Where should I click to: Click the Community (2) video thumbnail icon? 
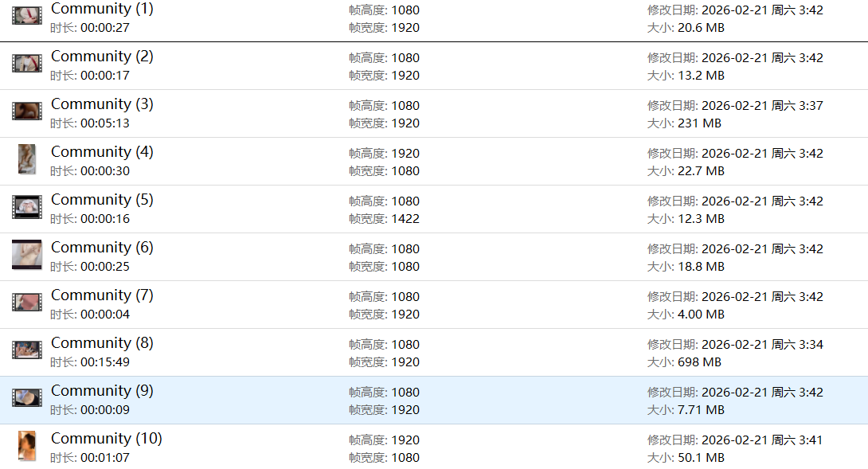(x=27, y=64)
